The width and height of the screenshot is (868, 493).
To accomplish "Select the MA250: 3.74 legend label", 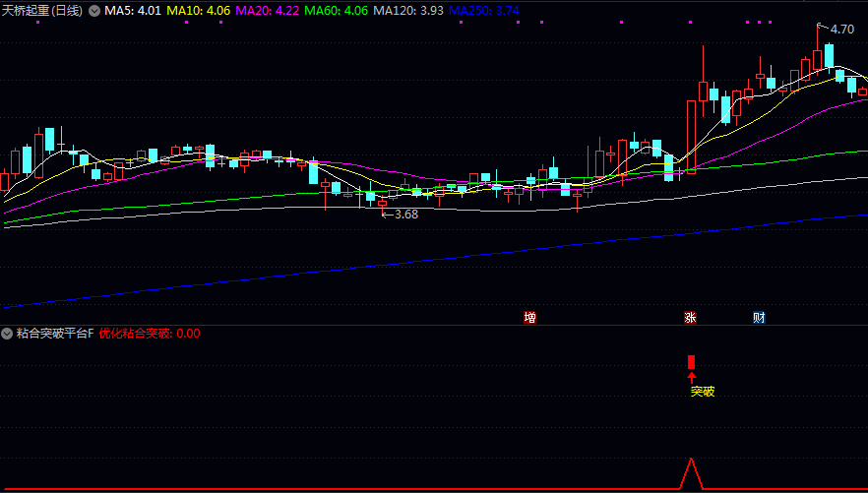I will coord(484,11).
